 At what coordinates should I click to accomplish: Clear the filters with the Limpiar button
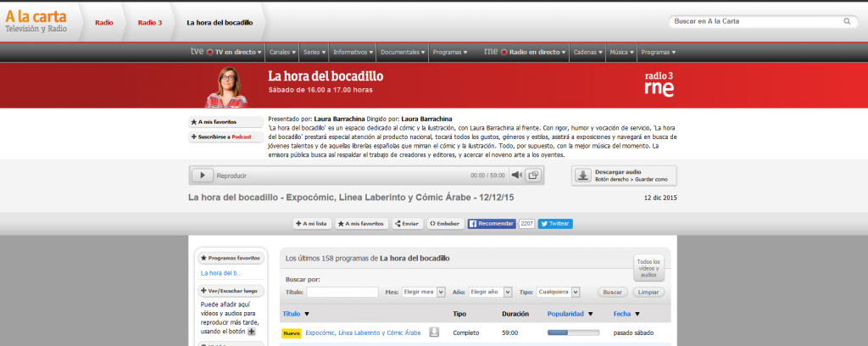(x=648, y=292)
